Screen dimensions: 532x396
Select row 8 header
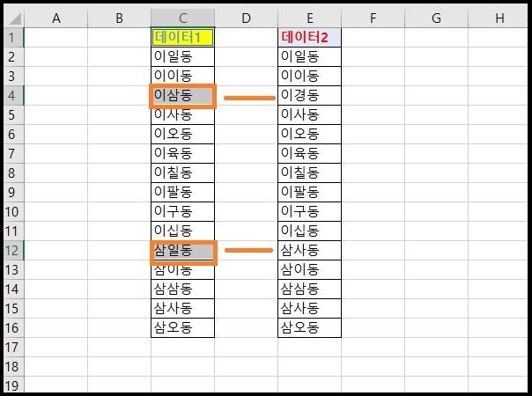[13, 172]
